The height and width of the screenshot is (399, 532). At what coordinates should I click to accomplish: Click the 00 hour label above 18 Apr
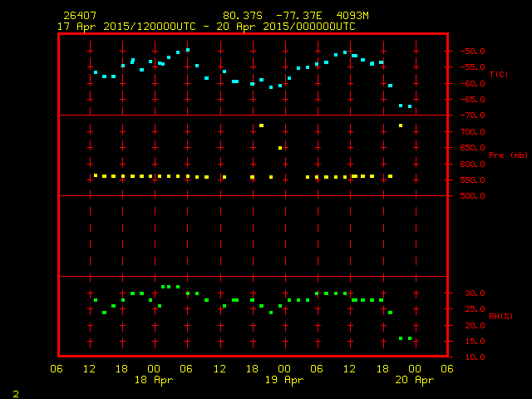coord(154,369)
